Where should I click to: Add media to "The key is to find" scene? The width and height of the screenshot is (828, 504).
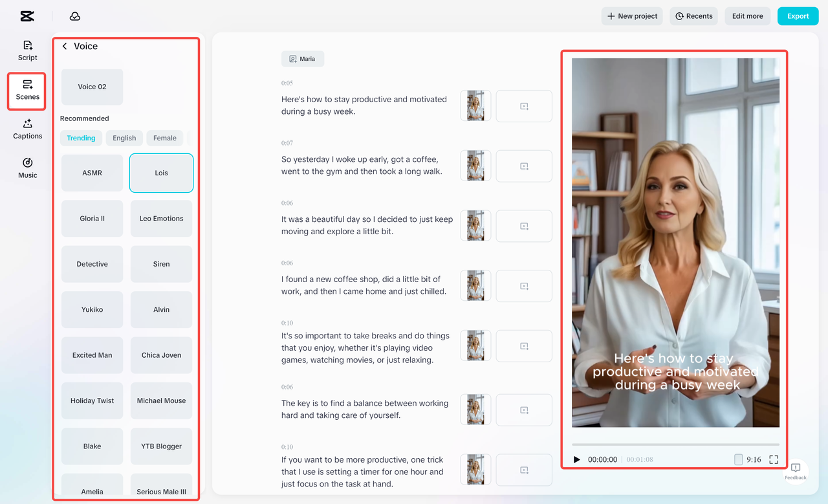(524, 410)
